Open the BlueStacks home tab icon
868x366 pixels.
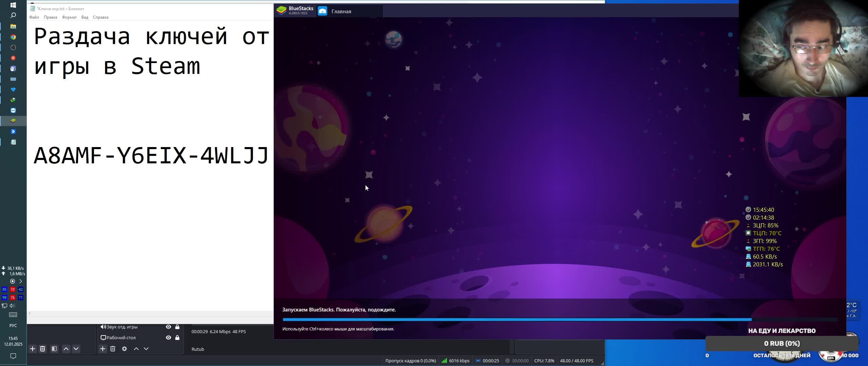322,11
